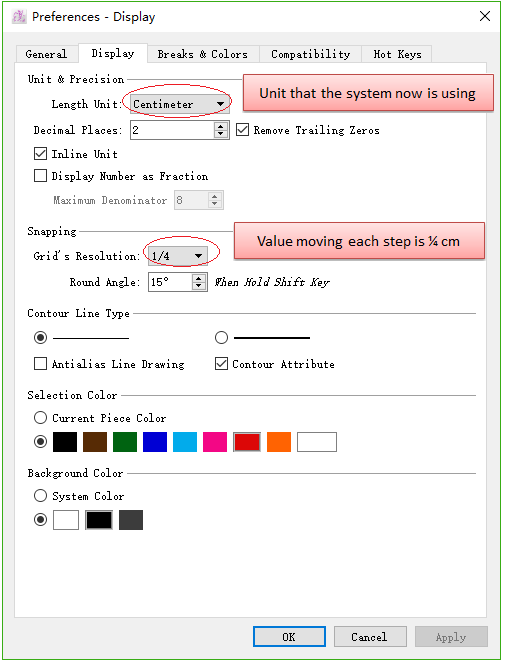Decrease Round Angle using down spinner

pos(198,286)
